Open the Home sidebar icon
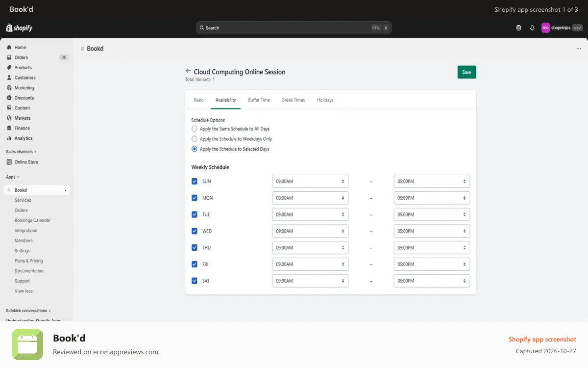 pos(9,48)
